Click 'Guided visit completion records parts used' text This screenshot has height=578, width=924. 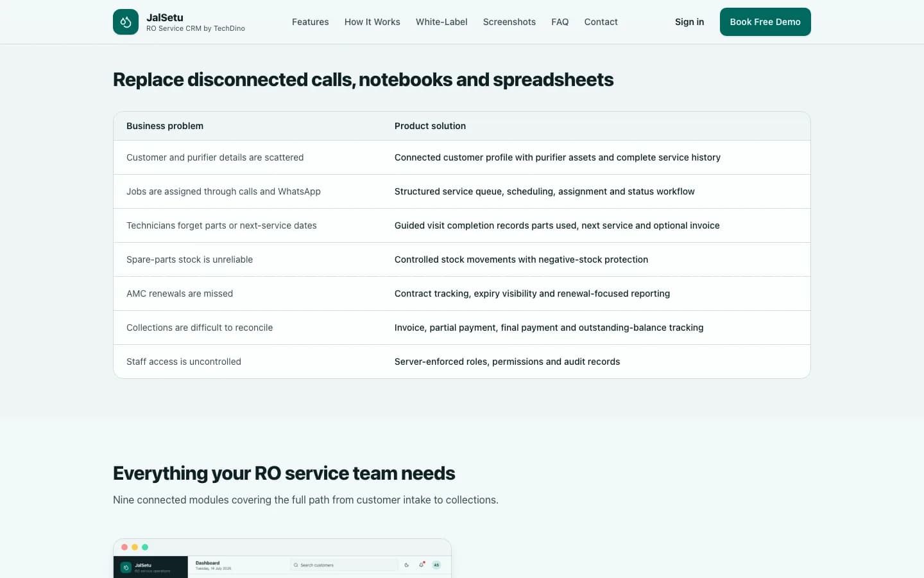[557, 225]
